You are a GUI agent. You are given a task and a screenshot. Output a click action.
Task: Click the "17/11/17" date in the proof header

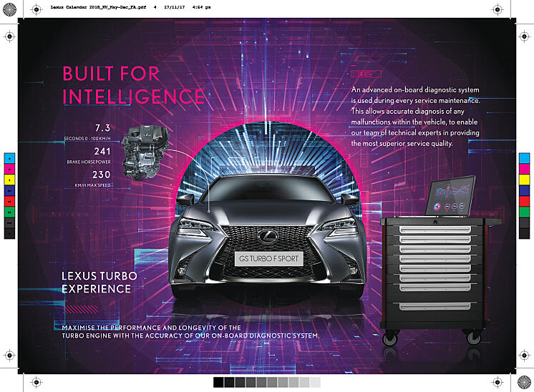pyautogui.click(x=175, y=7)
